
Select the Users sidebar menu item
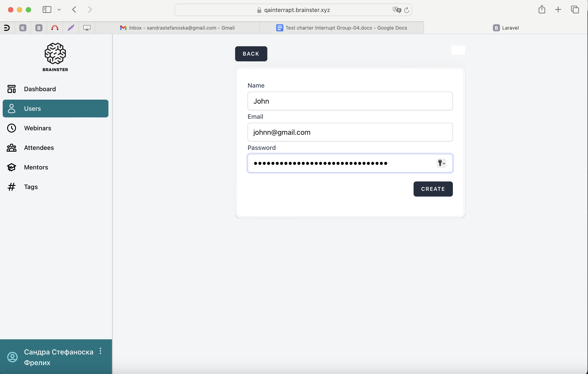[x=55, y=109]
